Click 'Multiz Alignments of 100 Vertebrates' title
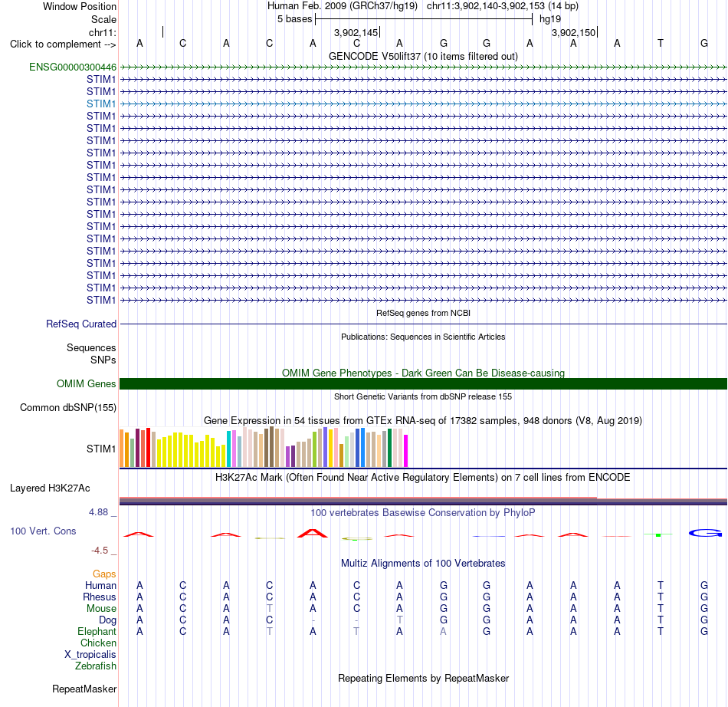Screen dimensions: 728x707 coord(423,564)
